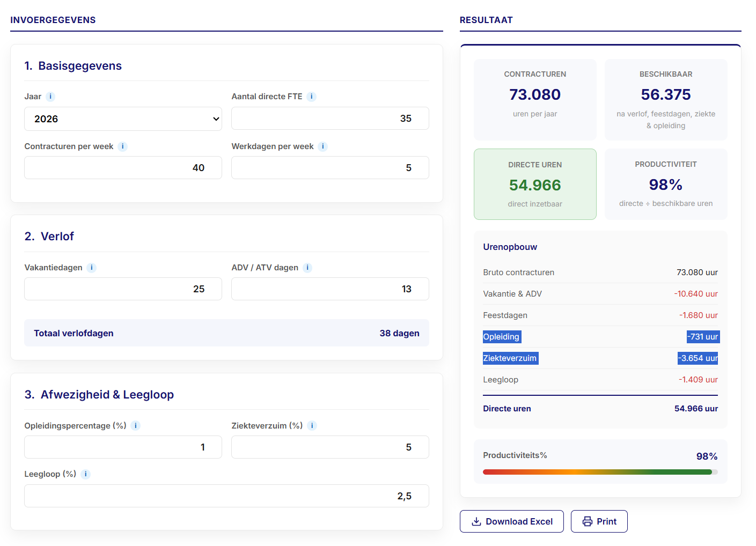Click the -731 uur value

click(x=703, y=337)
